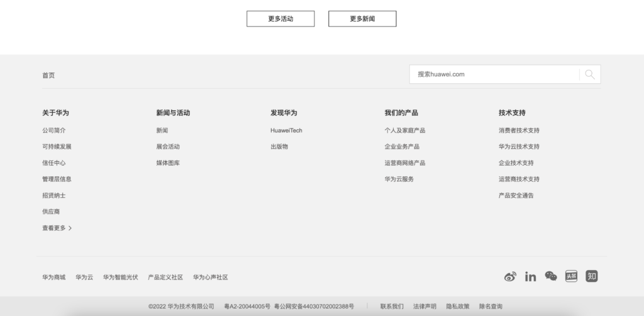
Task: Click the 更多新闻 button
Action: coord(362,19)
